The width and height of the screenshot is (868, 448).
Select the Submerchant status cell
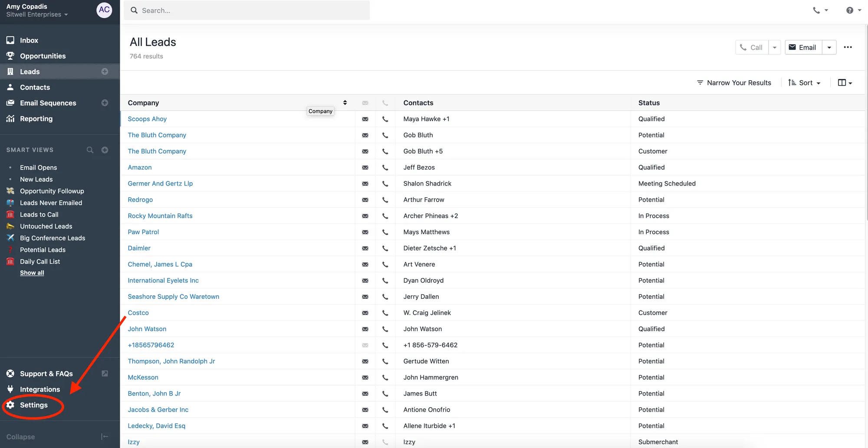click(747, 442)
